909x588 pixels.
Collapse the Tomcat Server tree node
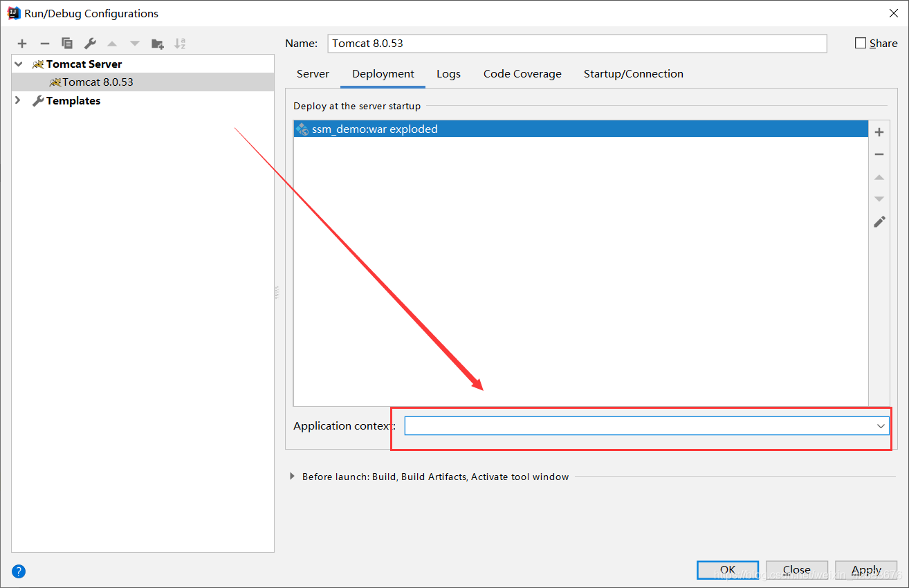pyautogui.click(x=18, y=64)
